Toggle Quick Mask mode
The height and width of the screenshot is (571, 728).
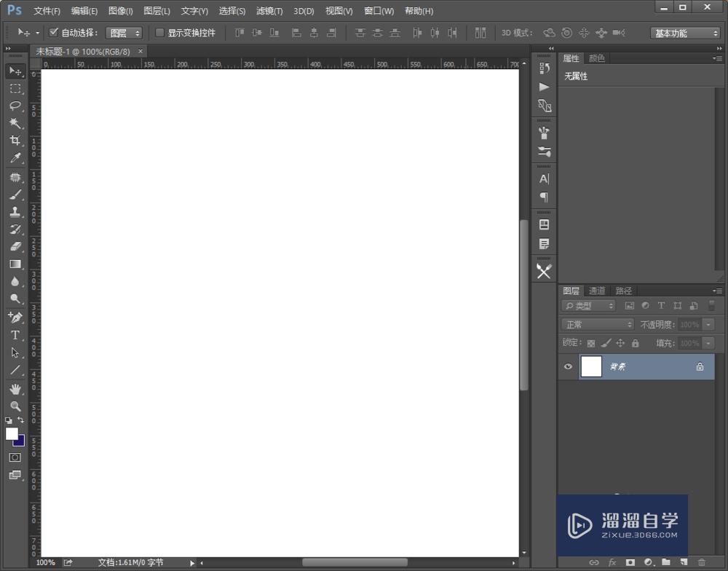pos(15,457)
